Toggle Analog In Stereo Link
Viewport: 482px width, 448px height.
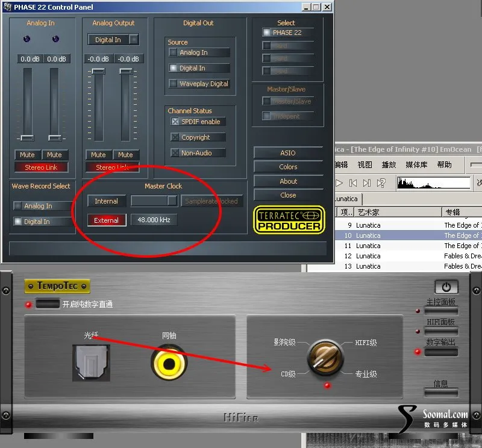click(41, 167)
